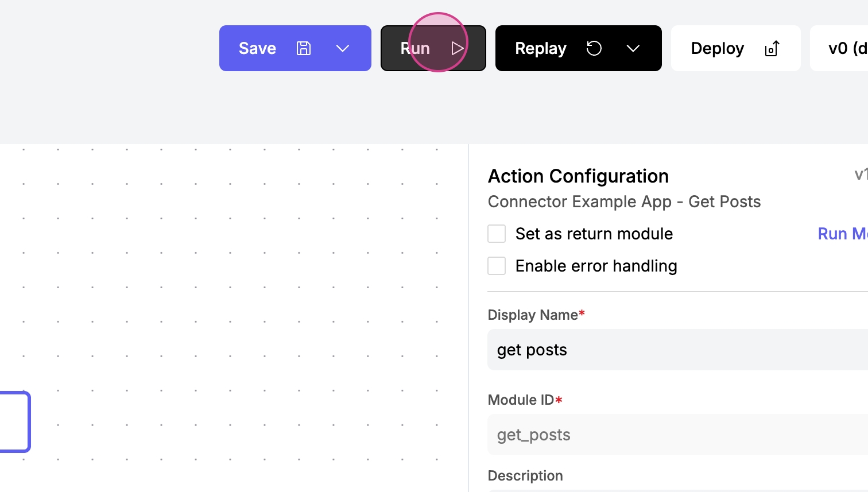Click the floppy disk icon on Save
This screenshot has width=868, height=492.
pyautogui.click(x=304, y=48)
